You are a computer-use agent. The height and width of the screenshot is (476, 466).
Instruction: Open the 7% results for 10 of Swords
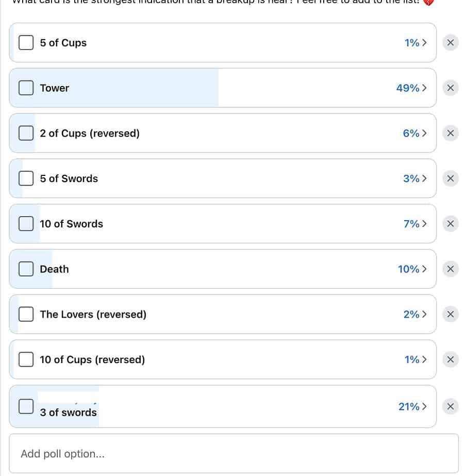(x=415, y=224)
